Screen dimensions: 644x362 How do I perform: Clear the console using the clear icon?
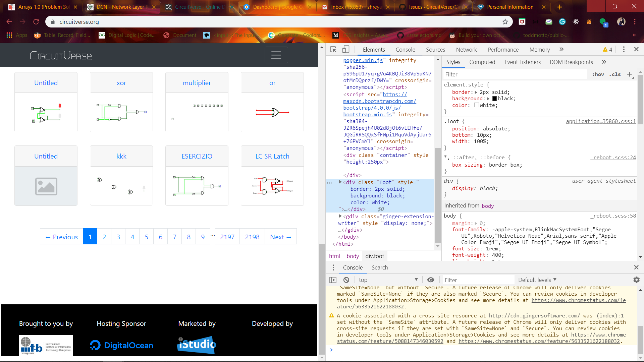pyautogui.click(x=346, y=280)
